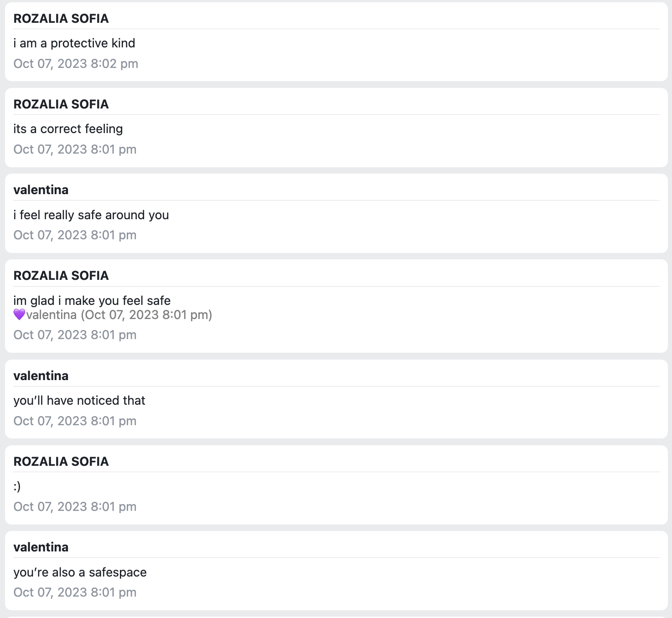This screenshot has height=618, width=672.
Task: Select the "its a correct feeling" message text
Action: (x=68, y=129)
